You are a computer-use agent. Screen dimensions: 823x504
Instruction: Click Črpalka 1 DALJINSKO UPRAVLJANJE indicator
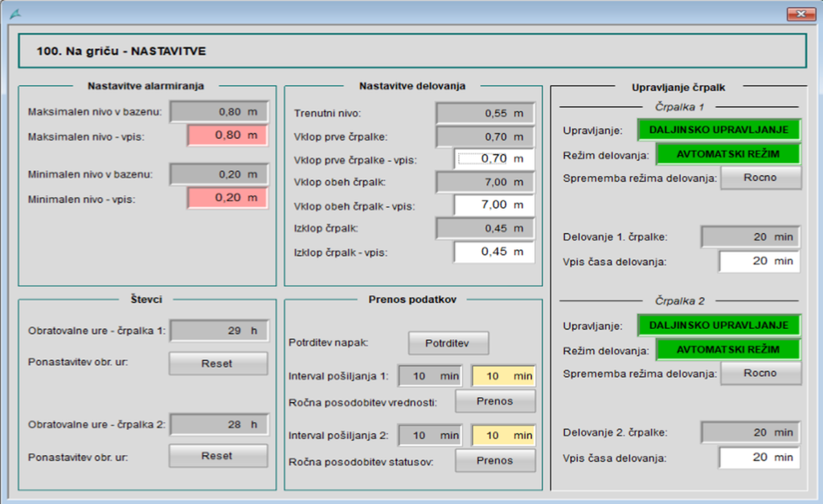[x=719, y=129]
